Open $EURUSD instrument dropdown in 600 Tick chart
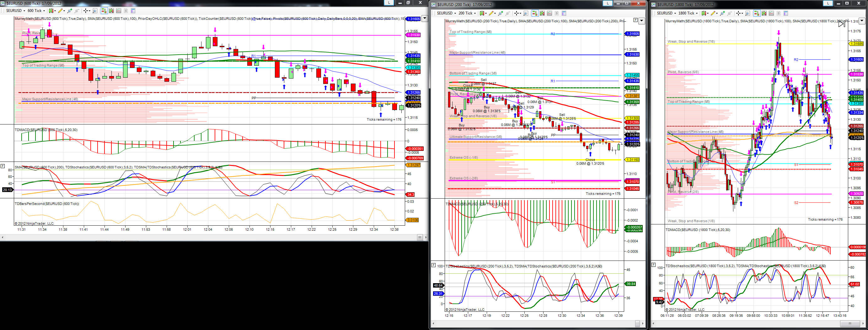Screen dimensions: 868x330 click(x=15, y=11)
